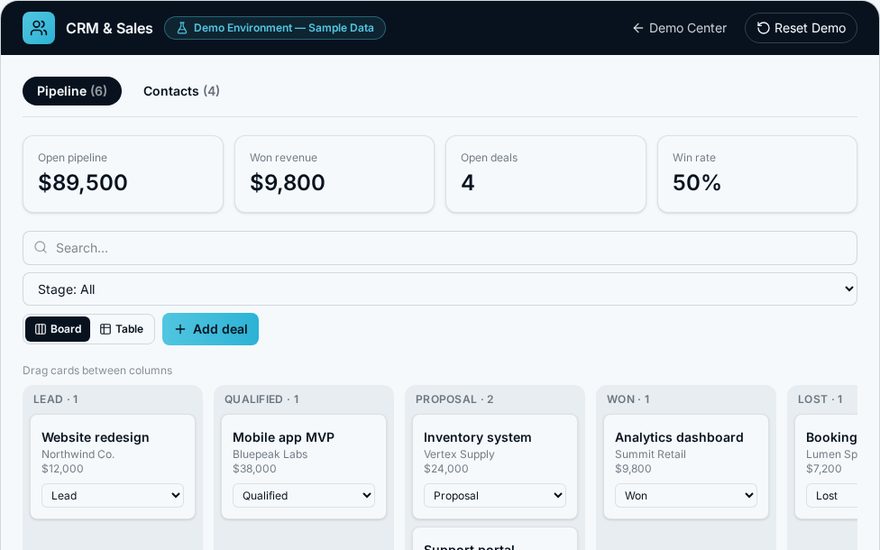
Task: Click the Board columns icon
Action: (x=40, y=329)
